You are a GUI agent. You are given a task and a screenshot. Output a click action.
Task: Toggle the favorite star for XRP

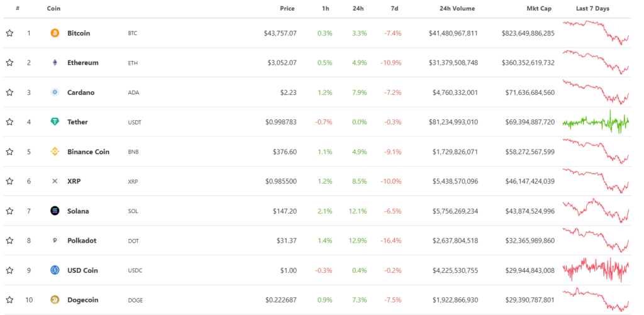(x=9, y=181)
